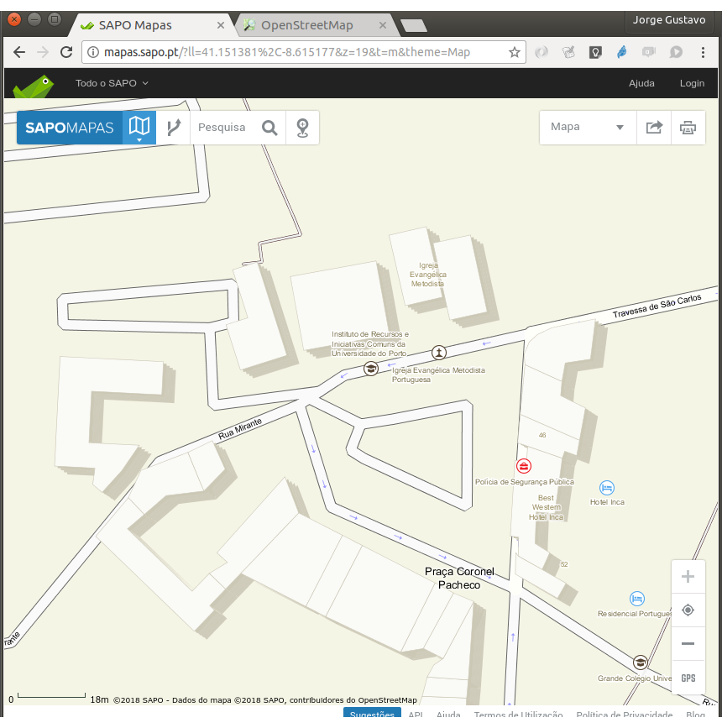The width and height of the screenshot is (722, 728).
Task: Expand the map themes panel button
Action: [139, 128]
